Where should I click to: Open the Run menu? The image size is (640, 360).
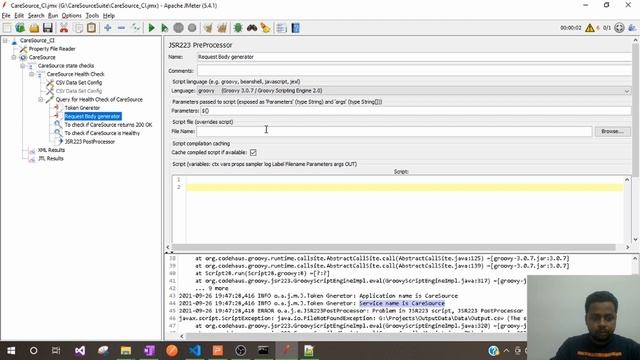pos(53,16)
